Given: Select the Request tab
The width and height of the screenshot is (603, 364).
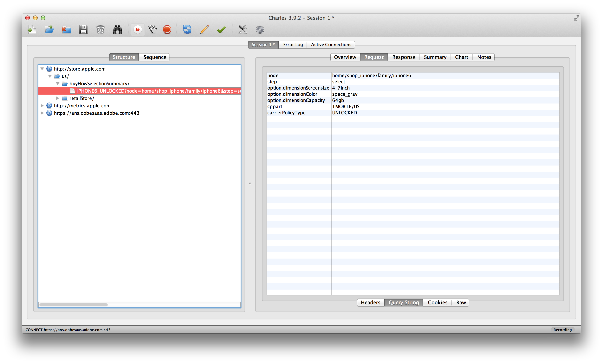Looking at the screenshot, I should click(374, 57).
